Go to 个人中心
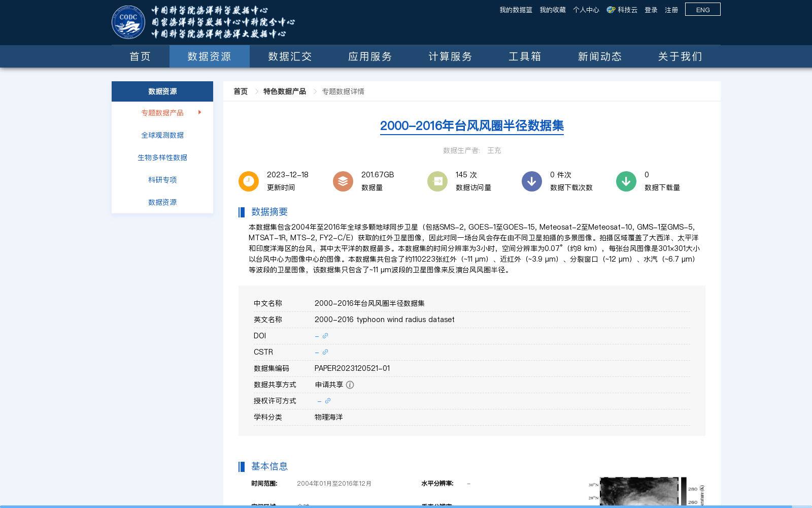812x508 pixels. pos(586,10)
